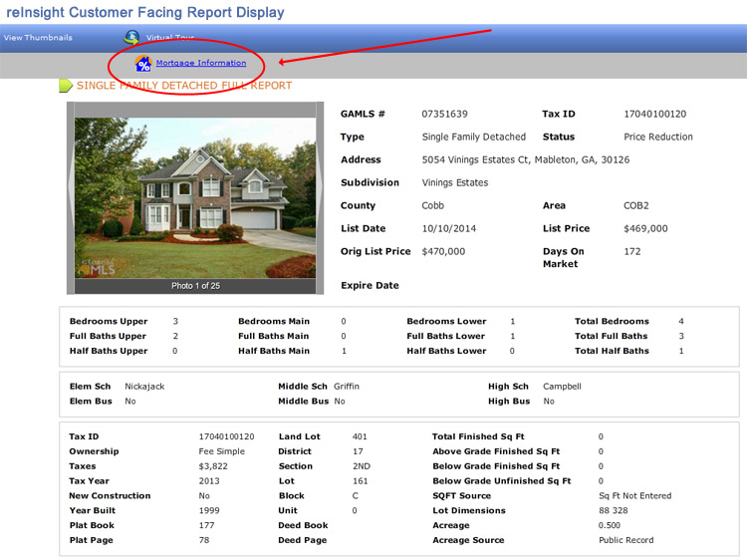Click lot dimensions '88 328'
Screen dimensions: 747x560
tap(614, 510)
